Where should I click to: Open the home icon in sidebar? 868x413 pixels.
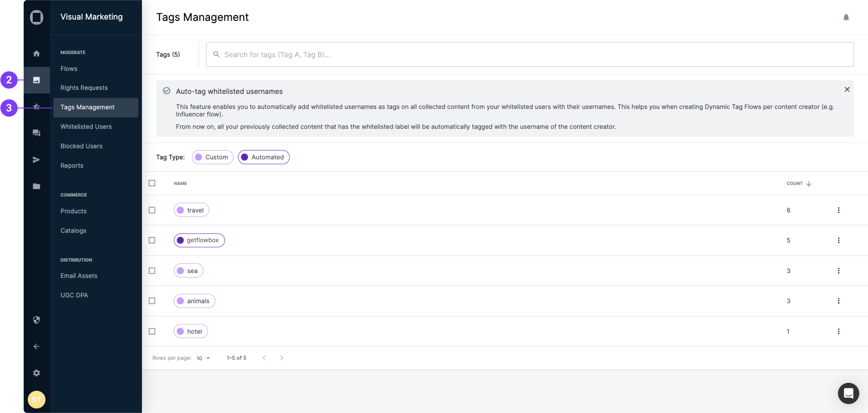click(x=36, y=53)
